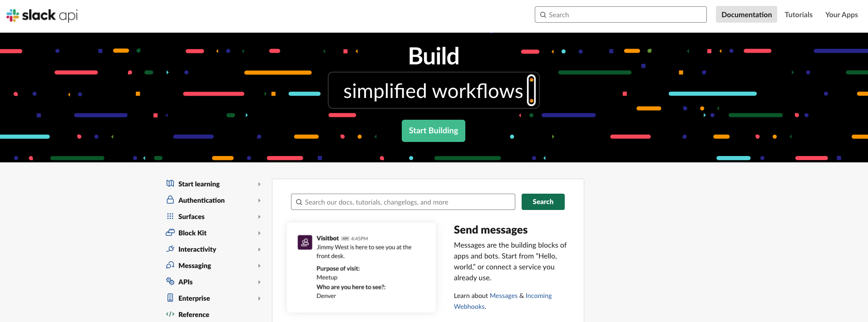
Task: Click the Messaging chat bubble icon
Action: click(170, 265)
